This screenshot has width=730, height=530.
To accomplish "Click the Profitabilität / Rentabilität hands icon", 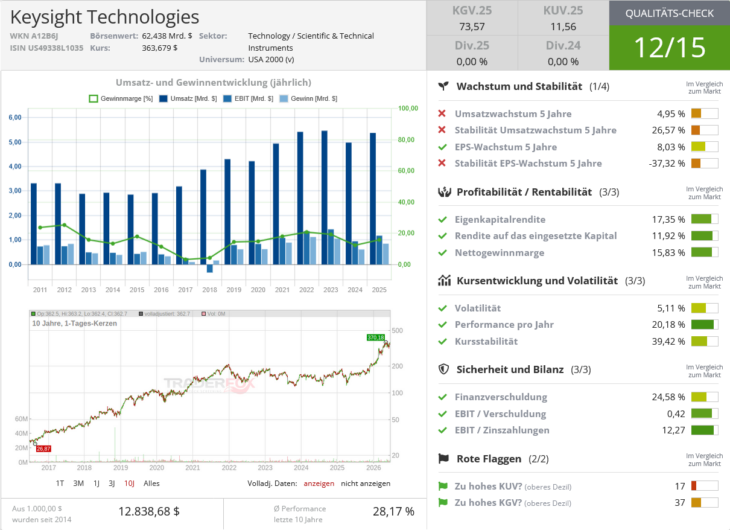I will (445, 192).
